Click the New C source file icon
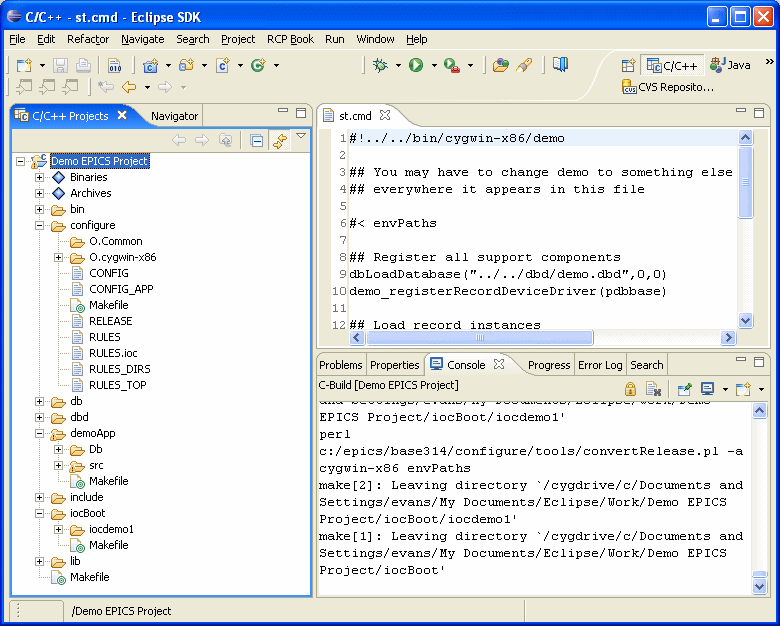The height and width of the screenshot is (626, 780). [223, 65]
